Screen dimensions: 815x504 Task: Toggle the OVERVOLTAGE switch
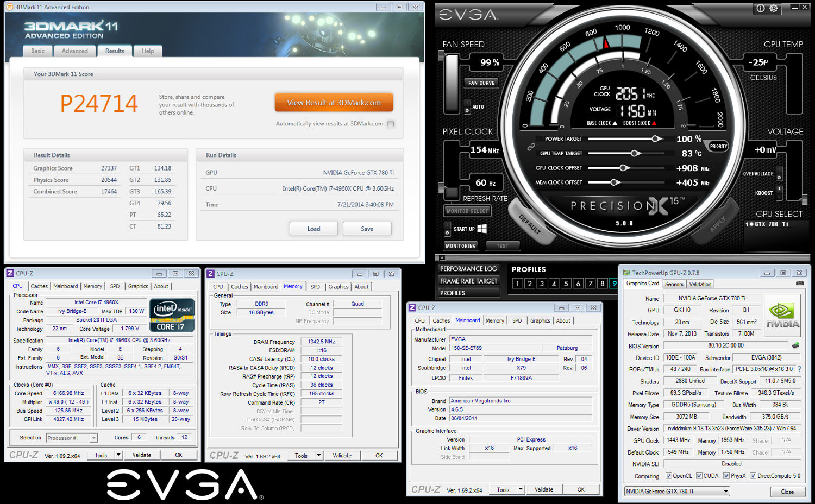(779, 174)
